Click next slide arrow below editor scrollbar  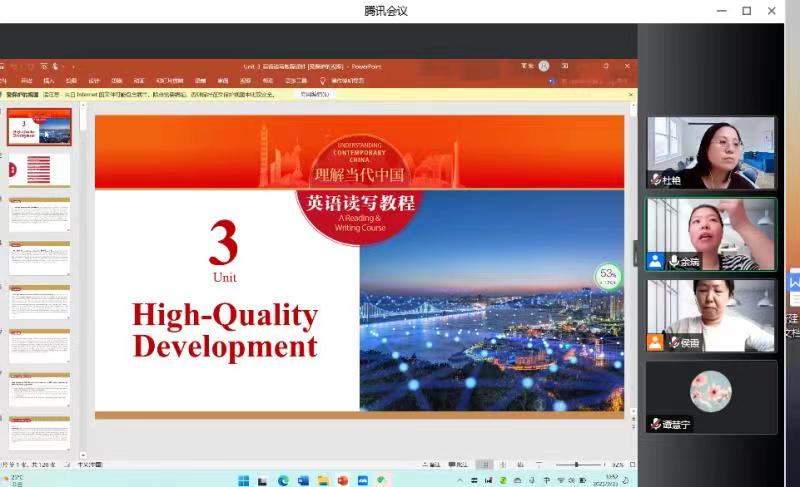click(x=633, y=426)
